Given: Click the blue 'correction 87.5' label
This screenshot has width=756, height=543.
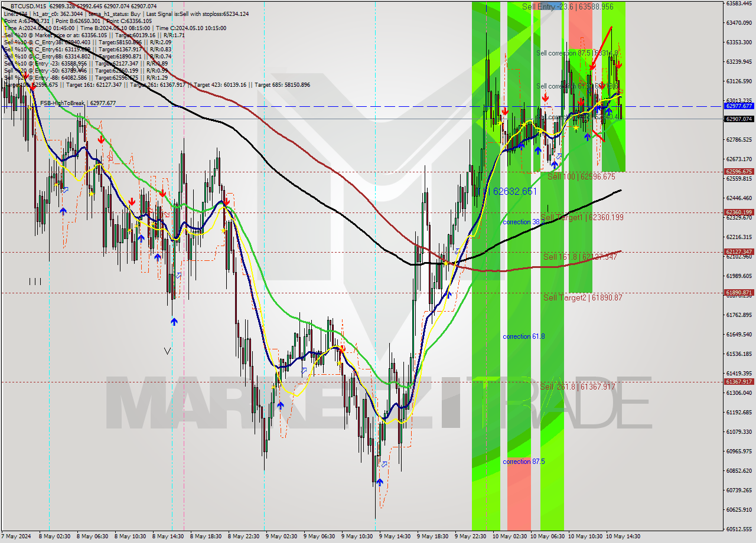Looking at the screenshot, I should click(524, 462).
